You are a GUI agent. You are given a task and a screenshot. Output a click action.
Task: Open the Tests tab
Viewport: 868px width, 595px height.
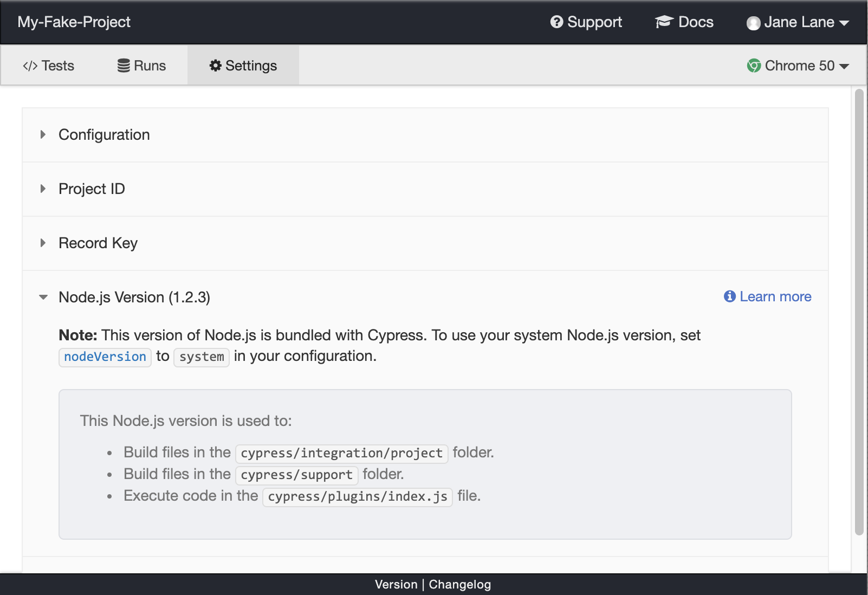(x=48, y=66)
